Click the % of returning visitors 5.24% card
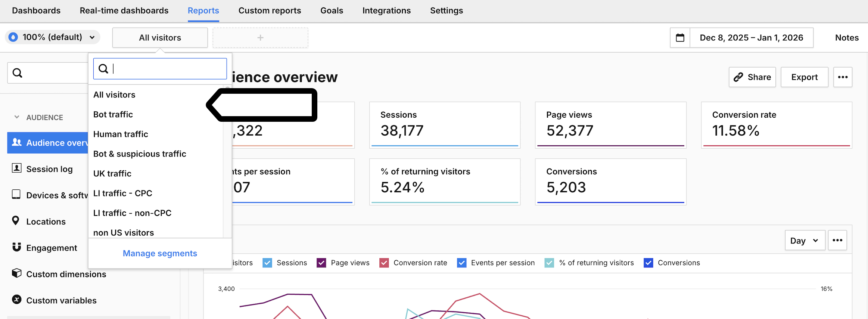This screenshot has width=868, height=319. coord(445,182)
